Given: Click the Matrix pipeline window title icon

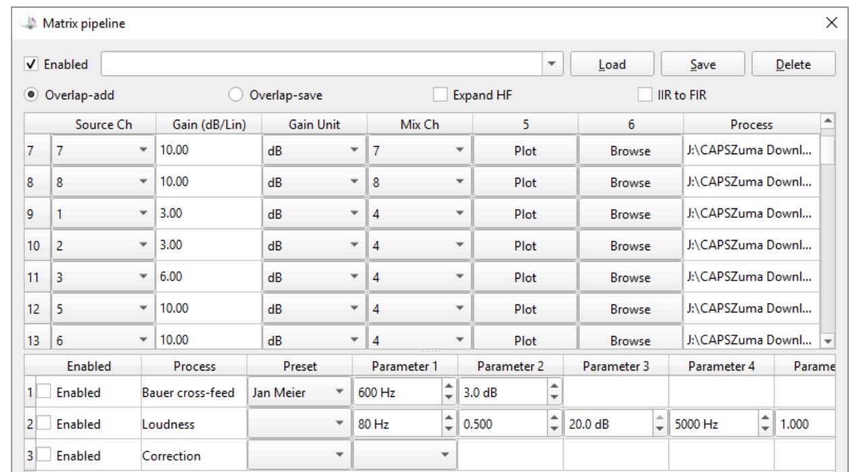Looking at the screenshot, I should tap(30, 24).
